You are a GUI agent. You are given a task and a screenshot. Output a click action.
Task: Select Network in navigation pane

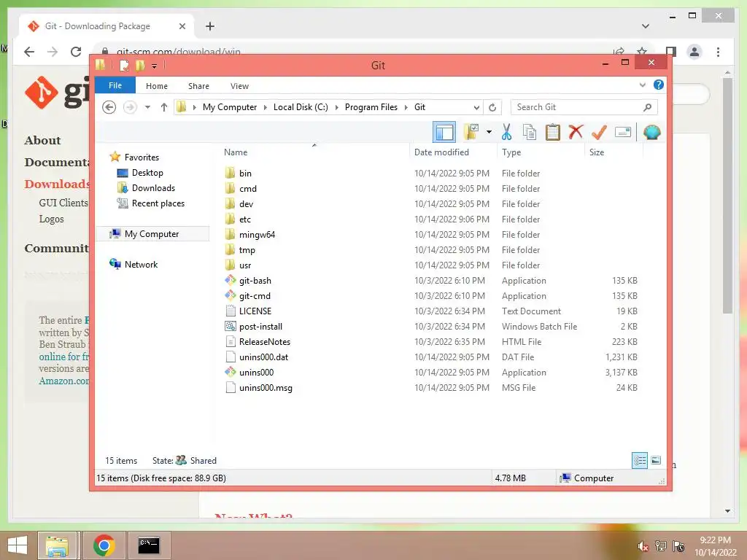141,264
